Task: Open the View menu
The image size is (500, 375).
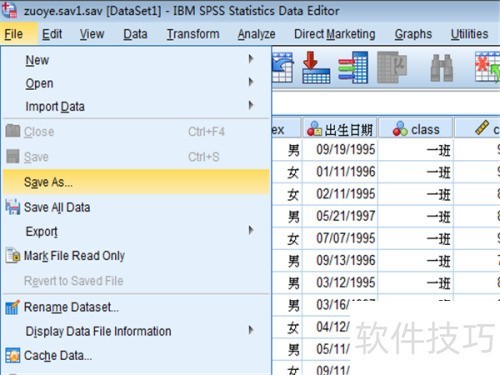Action: [92, 34]
